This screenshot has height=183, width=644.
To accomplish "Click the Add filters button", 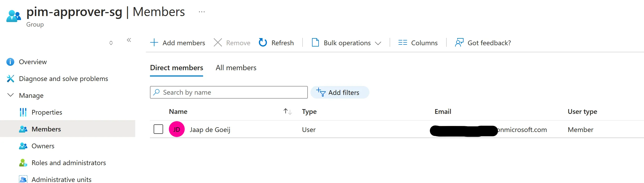I will coord(340,93).
